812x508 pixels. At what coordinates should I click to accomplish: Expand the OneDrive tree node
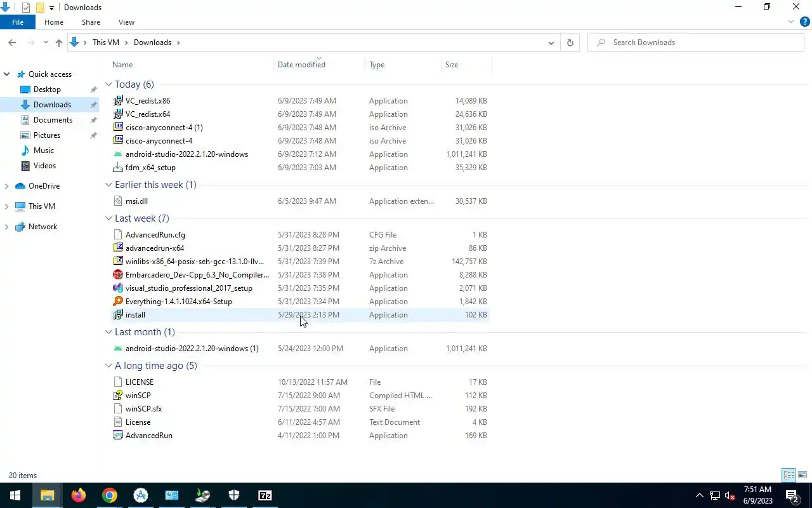point(7,186)
